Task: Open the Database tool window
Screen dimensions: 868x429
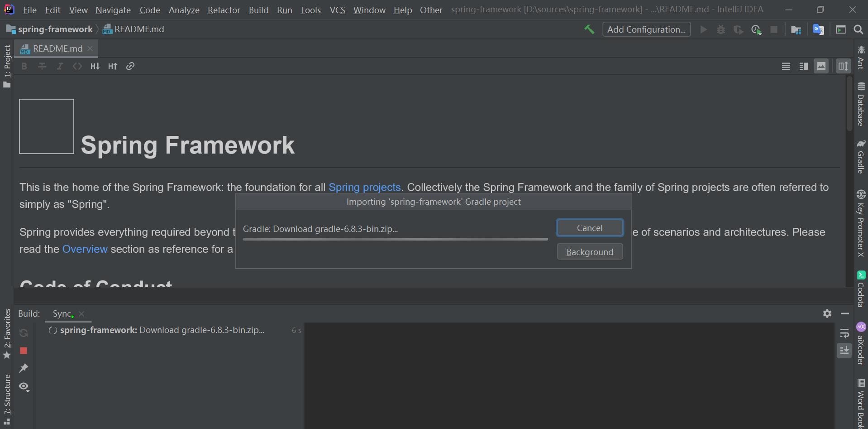Action: pos(861,104)
